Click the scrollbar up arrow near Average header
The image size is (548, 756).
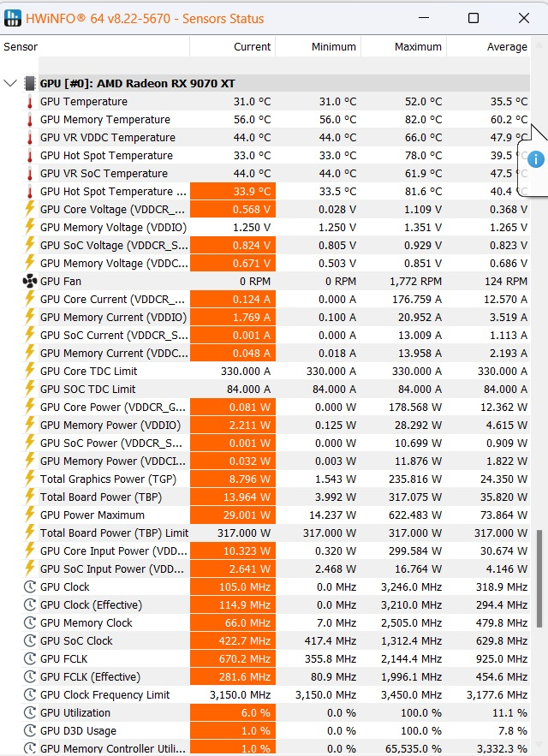pyautogui.click(x=539, y=45)
